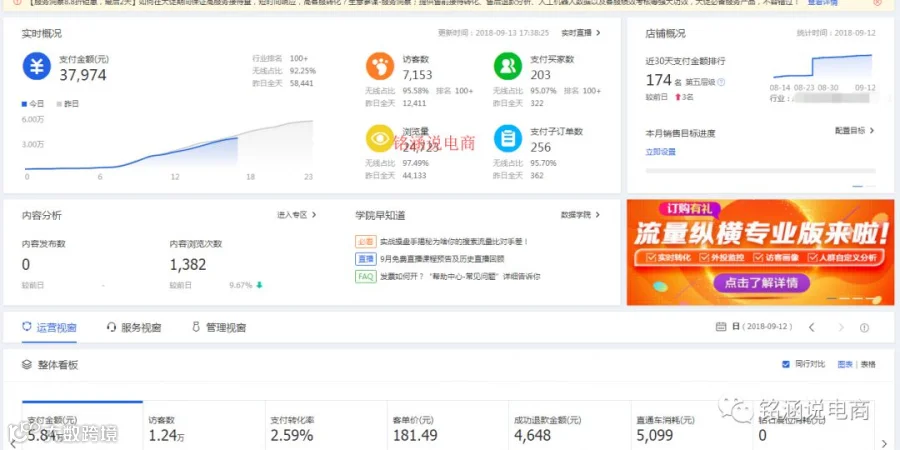
Task: Click the 立即设置 link
Action: pyautogui.click(x=661, y=152)
